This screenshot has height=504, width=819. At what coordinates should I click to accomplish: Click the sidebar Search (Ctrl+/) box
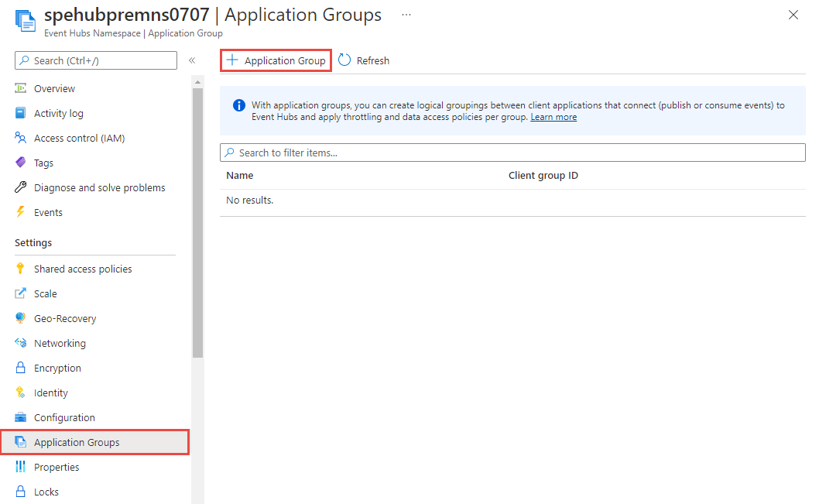pyautogui.click(x=96, y=60)
